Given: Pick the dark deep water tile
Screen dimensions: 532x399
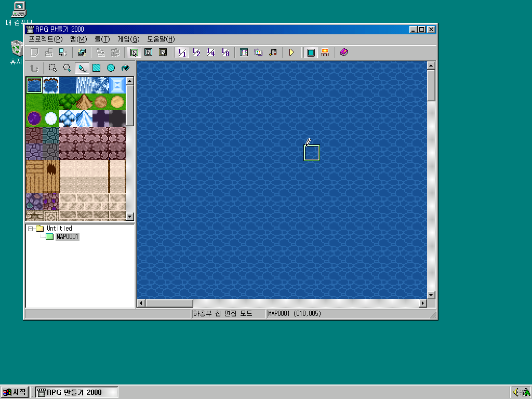Looking at the screenshot, I should point(68,85).
